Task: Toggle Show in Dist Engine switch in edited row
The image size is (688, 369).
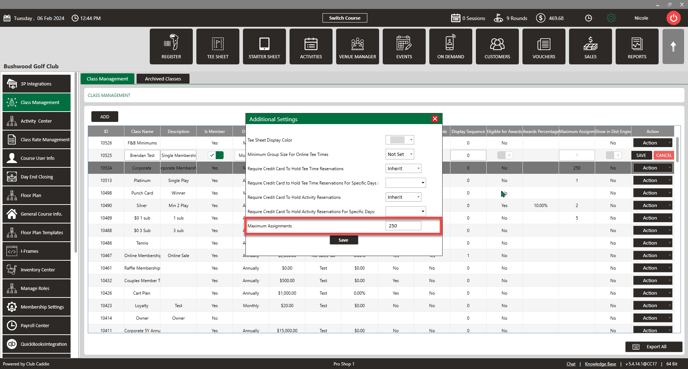Action: pyautogui.click(x=613, y=155)
